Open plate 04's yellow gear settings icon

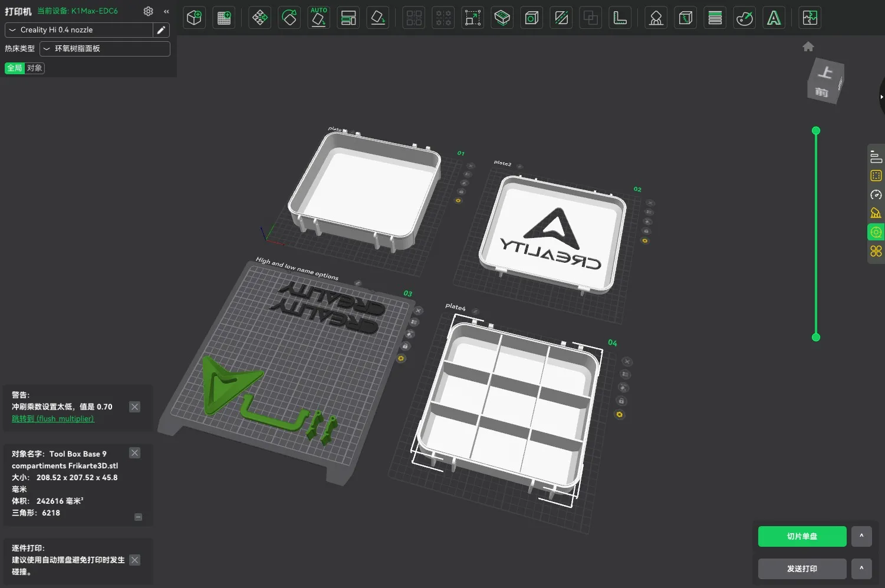click(620, 415)
